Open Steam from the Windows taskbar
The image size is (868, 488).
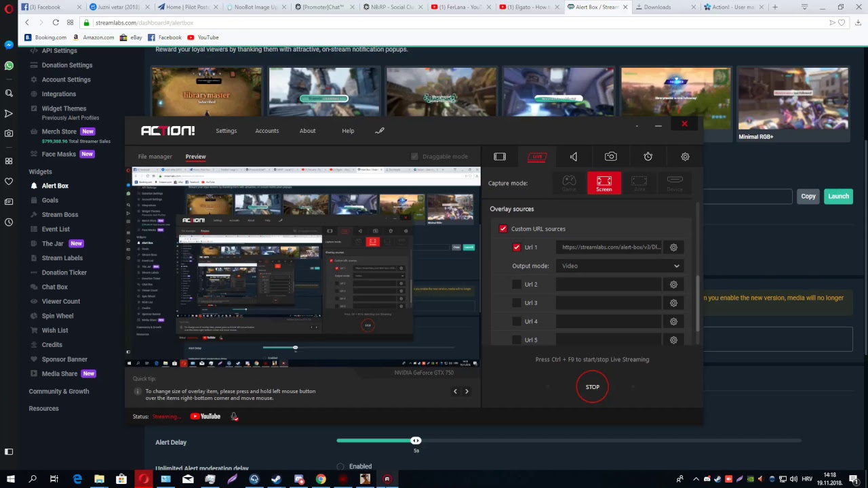point(276,479)
